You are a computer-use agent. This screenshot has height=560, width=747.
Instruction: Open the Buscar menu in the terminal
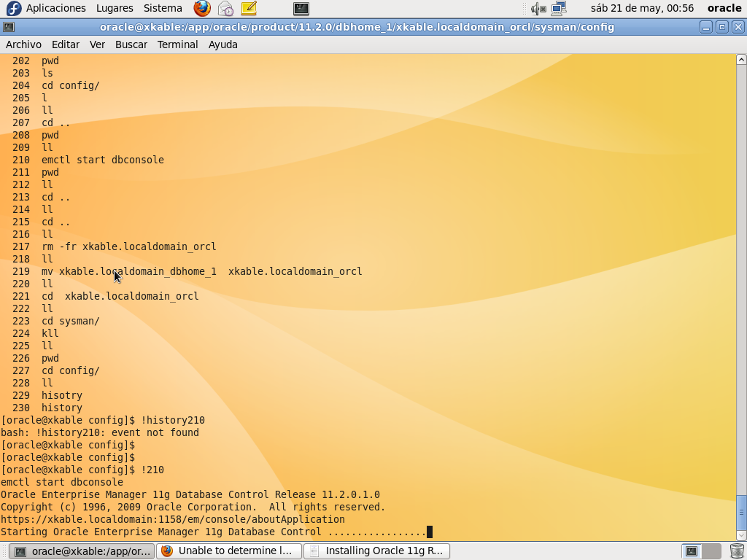[131, 44]
